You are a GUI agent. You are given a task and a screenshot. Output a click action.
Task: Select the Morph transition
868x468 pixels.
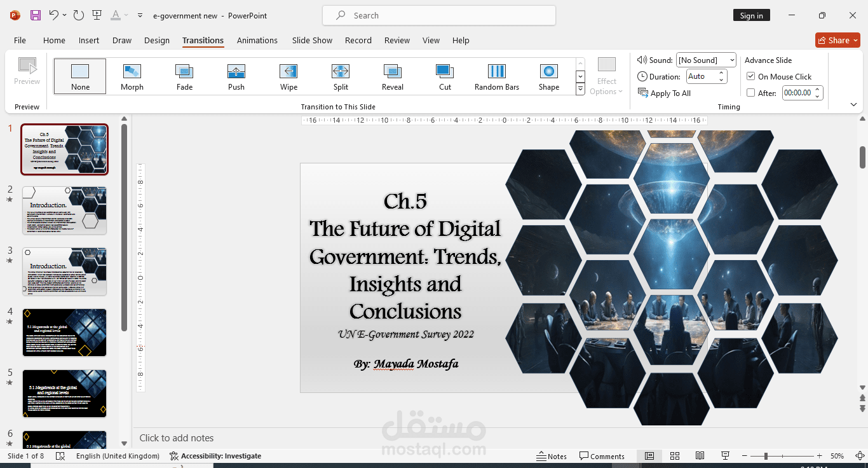coord(132,76)
